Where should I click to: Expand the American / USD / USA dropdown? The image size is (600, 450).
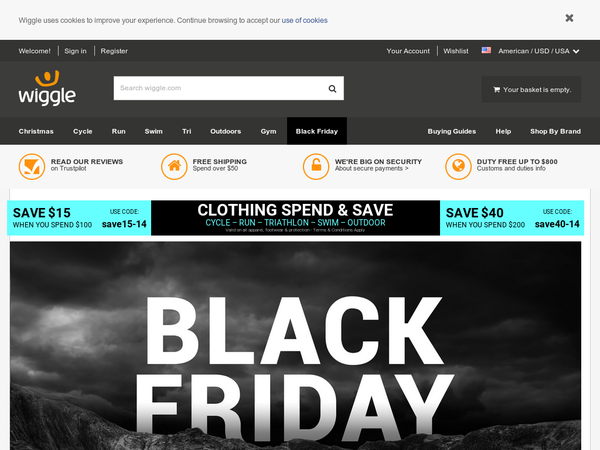click(538, 51)
